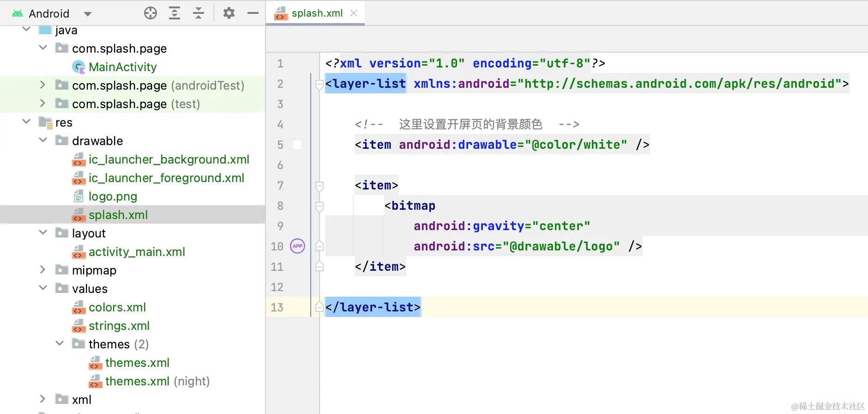Expand the mipmap folder
The width and height of the screenshot is (868, 414).
tap(43, 269)
